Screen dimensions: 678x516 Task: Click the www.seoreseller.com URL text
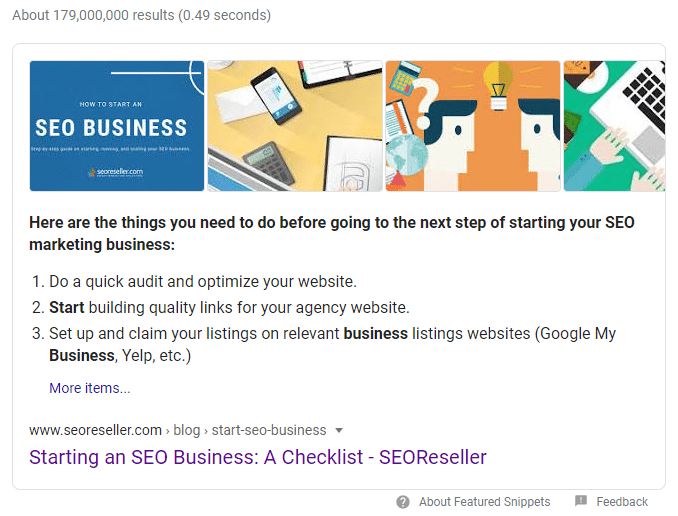point(95,430)
